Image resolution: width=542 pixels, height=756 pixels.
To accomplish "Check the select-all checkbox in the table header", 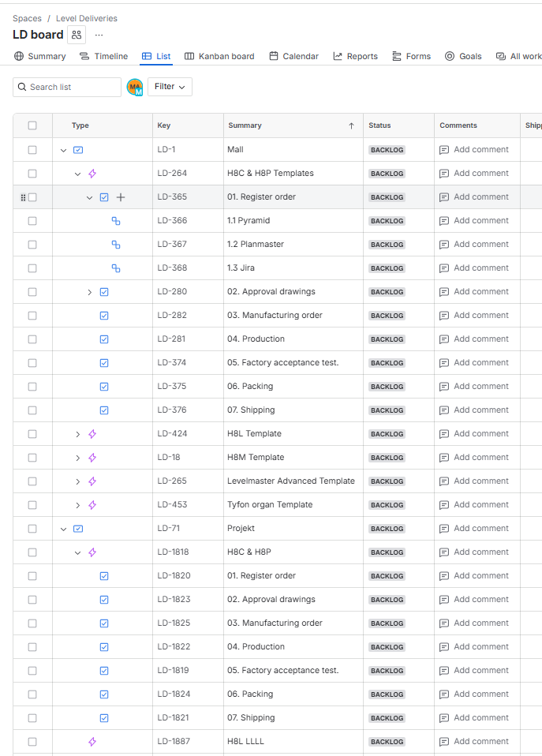I will tap(32, 125).
